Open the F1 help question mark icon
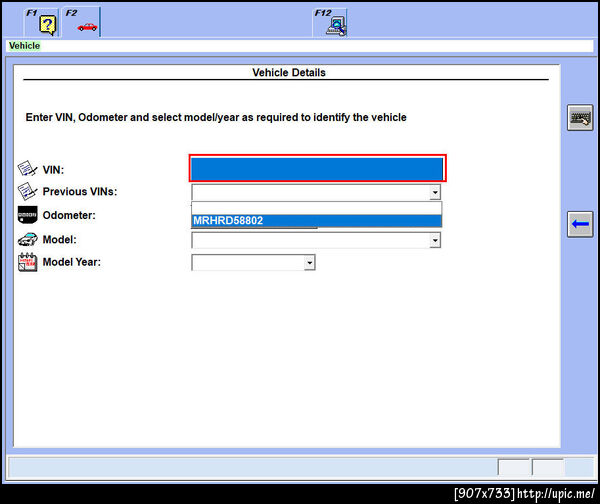Viewport: 600px width, 504px height. tap(47, 25)
